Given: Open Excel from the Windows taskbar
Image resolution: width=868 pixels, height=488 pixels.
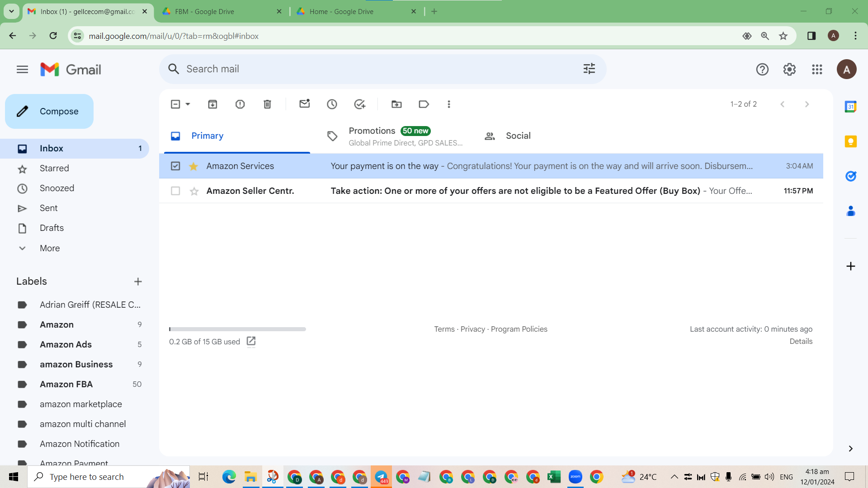Looking at the screenshot, I should [554, 477].
